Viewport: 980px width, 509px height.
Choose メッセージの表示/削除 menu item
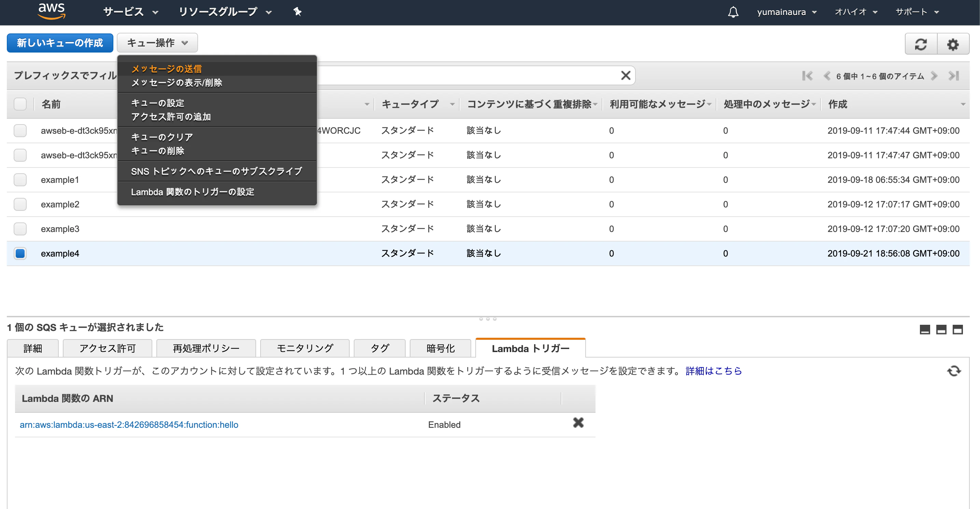(x=217, y=83)
